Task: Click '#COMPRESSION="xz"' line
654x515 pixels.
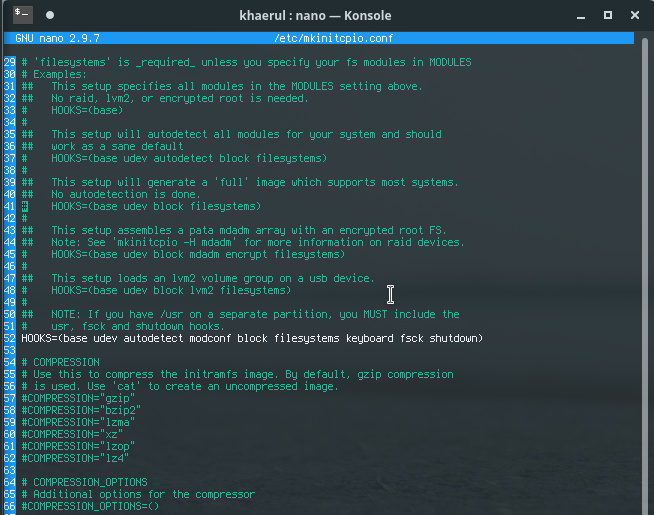Action: pyautogui.click(x=72, y=435)
